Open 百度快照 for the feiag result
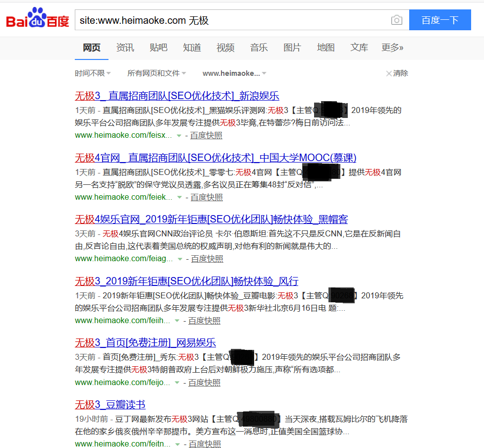Viewport: 484px width, 448px height. click(207, 258)
